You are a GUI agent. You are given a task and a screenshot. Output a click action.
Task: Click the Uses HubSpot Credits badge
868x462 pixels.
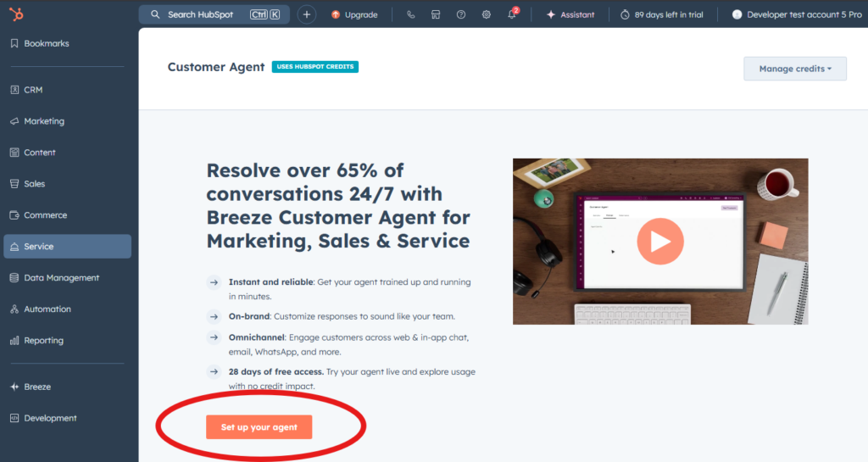point(315,66)
